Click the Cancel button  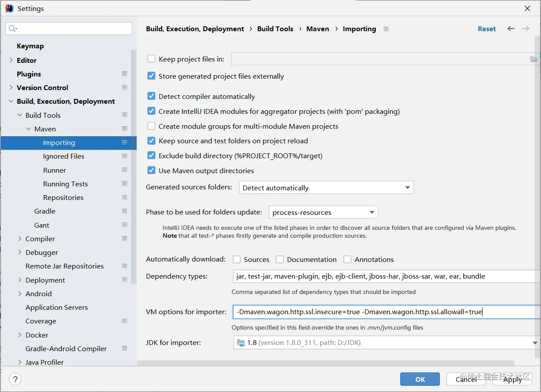[466, 379]
